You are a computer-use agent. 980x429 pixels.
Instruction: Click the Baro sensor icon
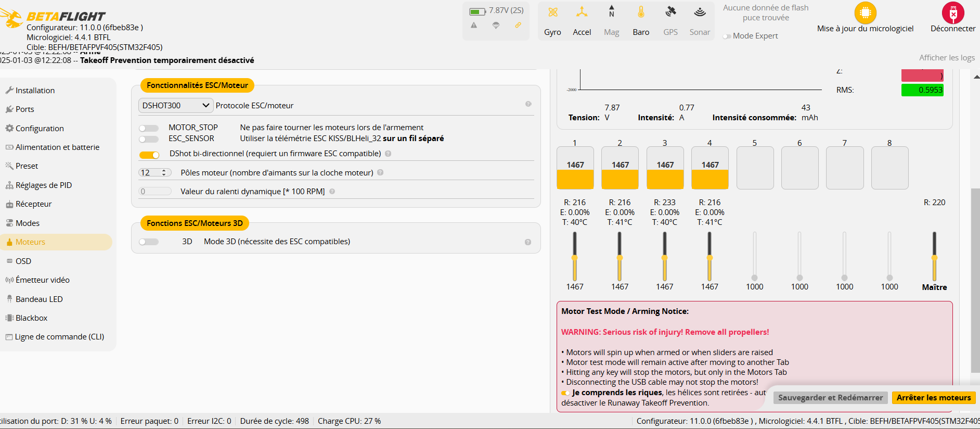[641, 12]
